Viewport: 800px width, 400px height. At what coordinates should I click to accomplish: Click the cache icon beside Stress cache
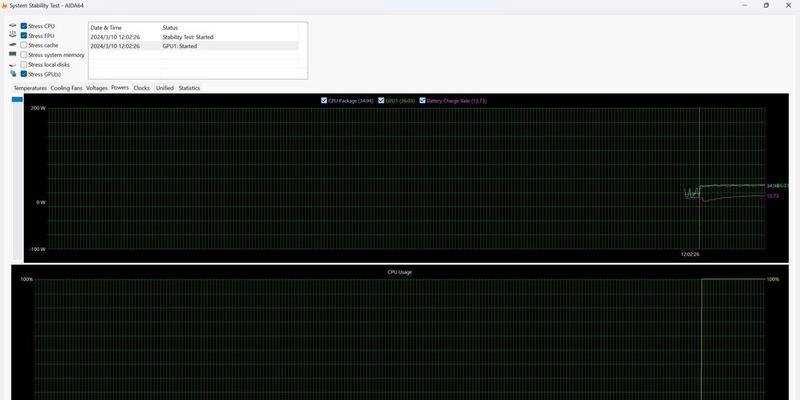[x=13, y=45]
